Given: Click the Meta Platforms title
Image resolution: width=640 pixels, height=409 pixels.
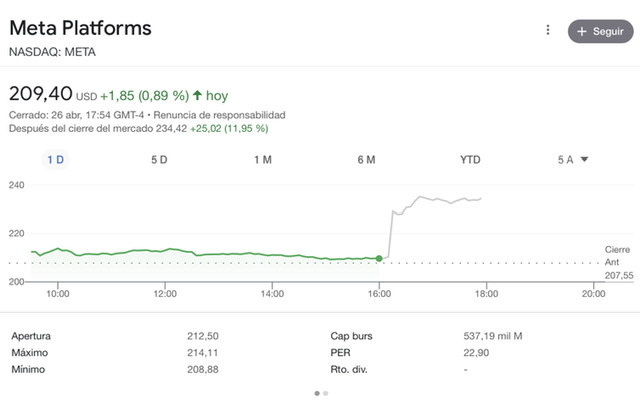Looking at the screenshot, I should 80,28.
